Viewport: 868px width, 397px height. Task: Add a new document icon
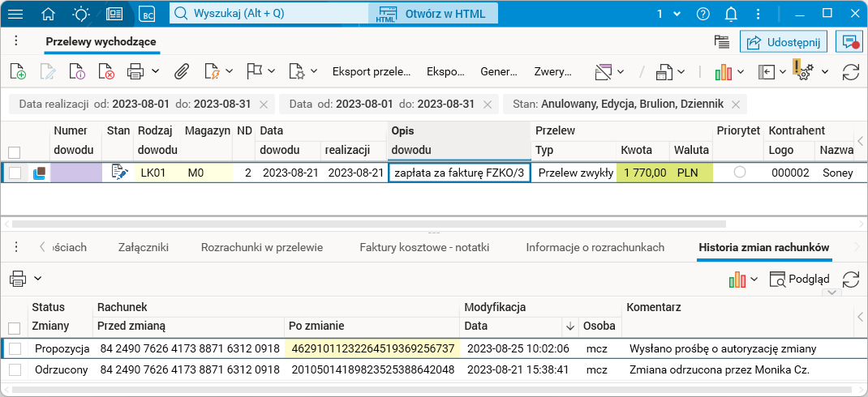point(18,71)
